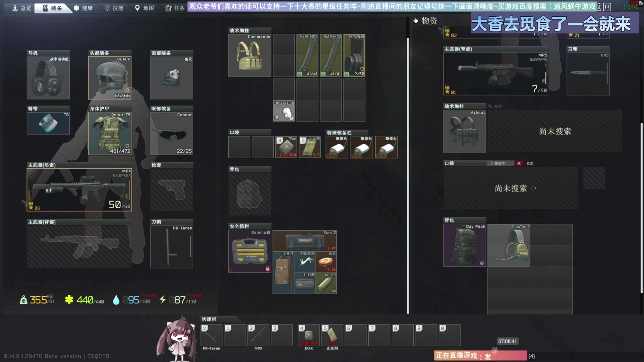Open the 技能 skills tab
Image resolution: width=644 pixels, height=362 pixels.
(x=114, y=8)
